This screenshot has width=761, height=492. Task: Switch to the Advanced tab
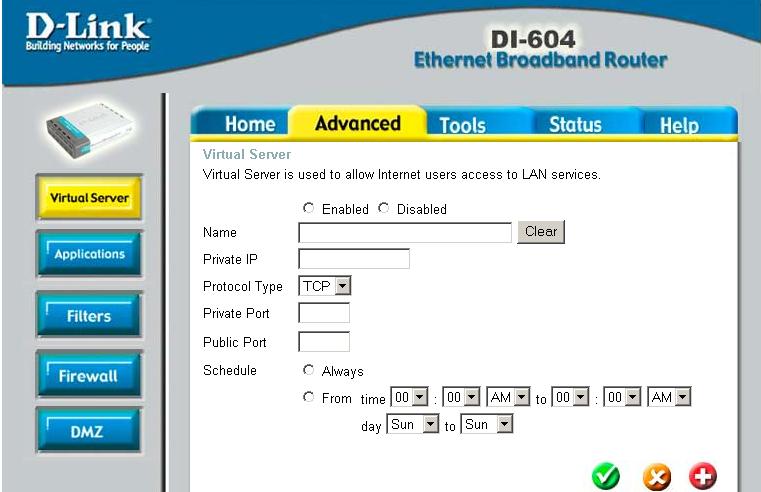(358, 123)
